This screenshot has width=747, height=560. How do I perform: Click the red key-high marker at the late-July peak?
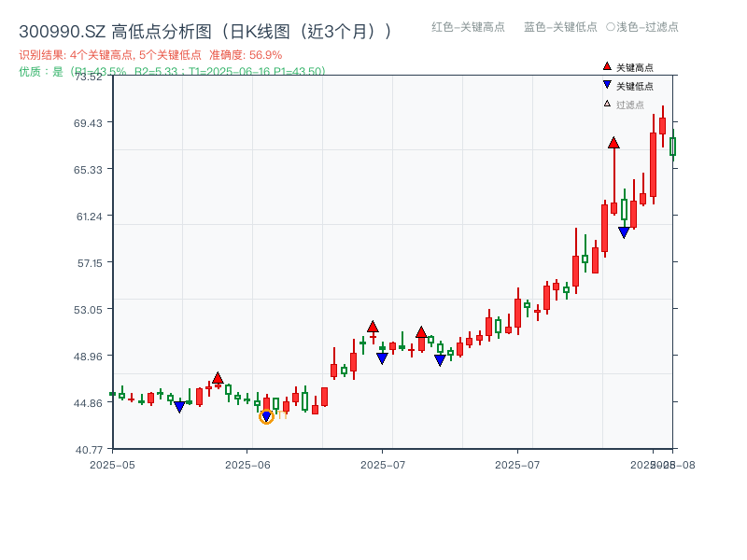(x=613, y=143)
